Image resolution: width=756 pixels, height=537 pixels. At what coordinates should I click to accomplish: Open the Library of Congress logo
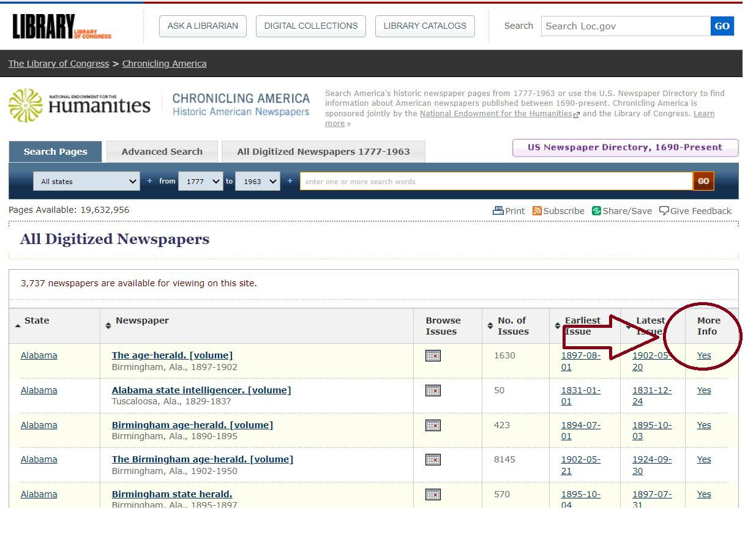(62, 26)
